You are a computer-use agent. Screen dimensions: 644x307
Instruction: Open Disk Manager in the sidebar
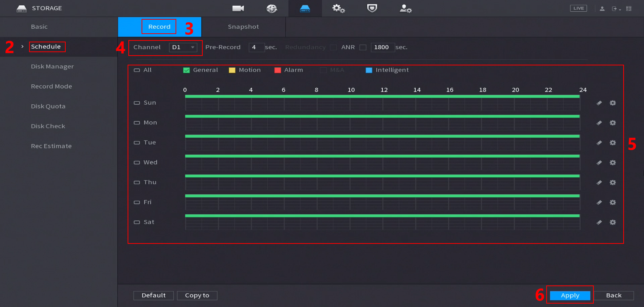click(x=52, y=67)
